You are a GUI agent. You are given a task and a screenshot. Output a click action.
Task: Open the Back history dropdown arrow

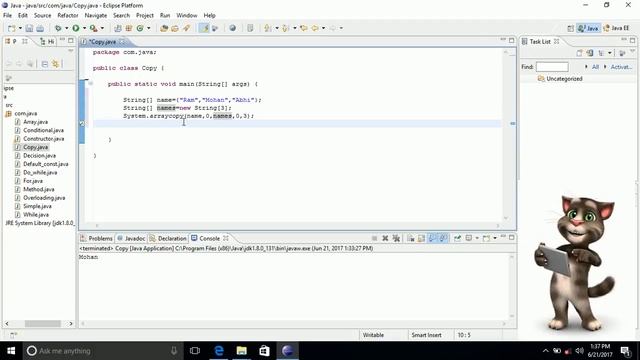point(323,28)
